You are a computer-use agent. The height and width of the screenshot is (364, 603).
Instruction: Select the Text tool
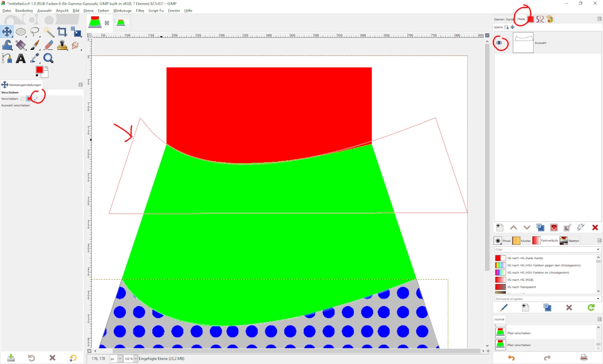(21, 59)
